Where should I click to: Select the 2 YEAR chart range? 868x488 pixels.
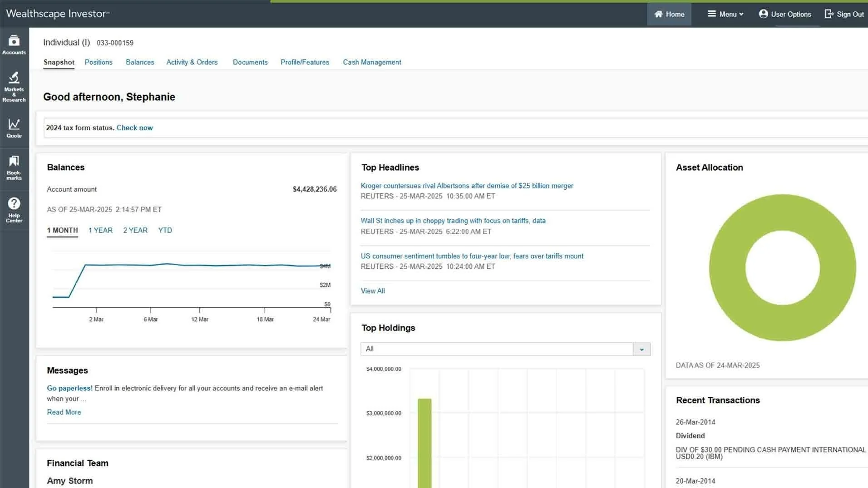pos(135,231)
